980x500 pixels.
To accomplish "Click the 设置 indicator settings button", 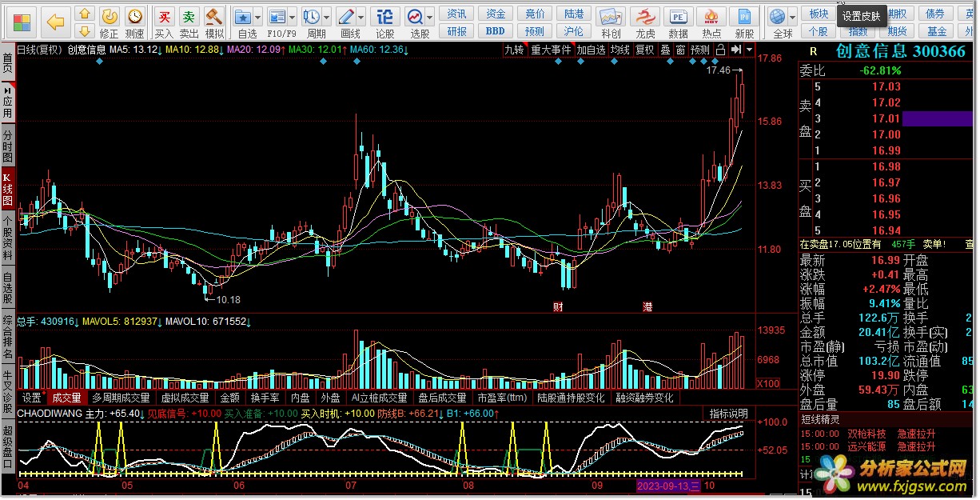I will (32, 398).
